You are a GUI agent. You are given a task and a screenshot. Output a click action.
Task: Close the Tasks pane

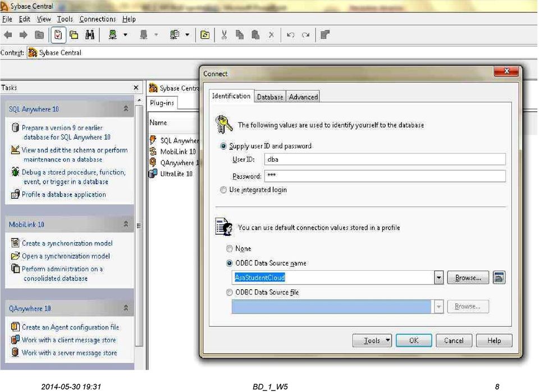pyautogui.click(x=136, y=88)
